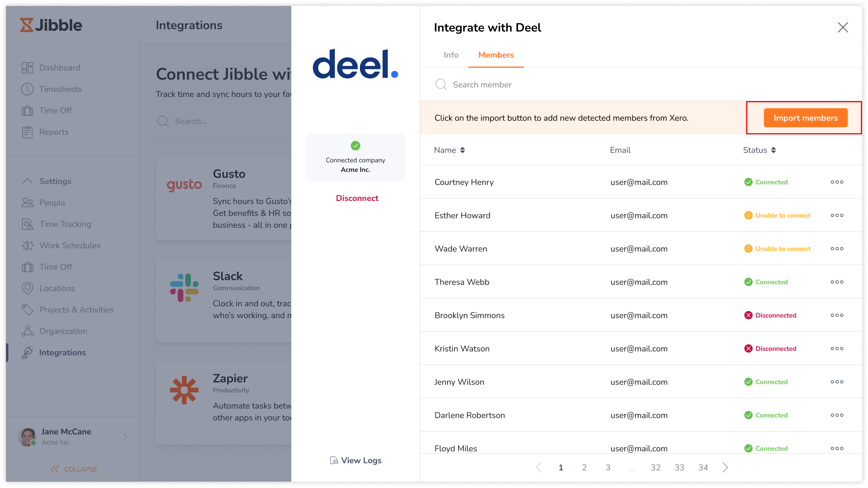Click the Reports sidebar icon
Viewport: 868px width, 488px height.
[x=27, y=132]
